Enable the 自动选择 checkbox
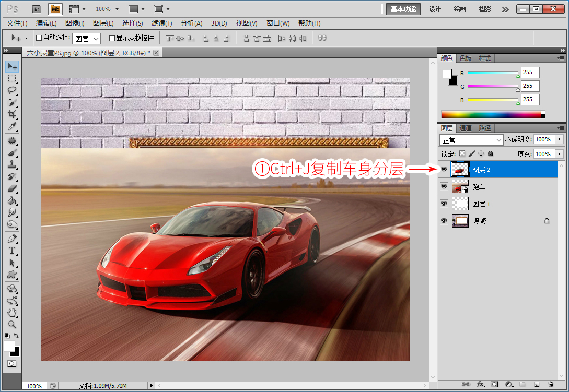This screenshot has width=569, height=392. (x=39, y=38)
